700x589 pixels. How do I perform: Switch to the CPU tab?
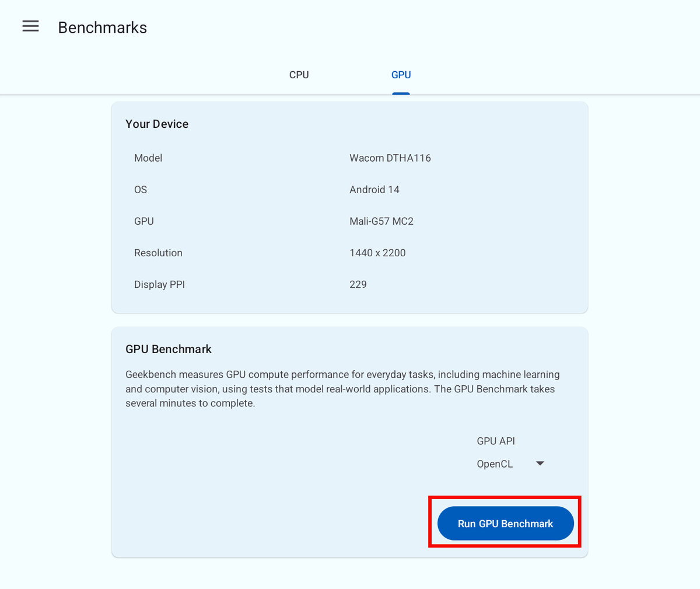[x=299, y=75]
